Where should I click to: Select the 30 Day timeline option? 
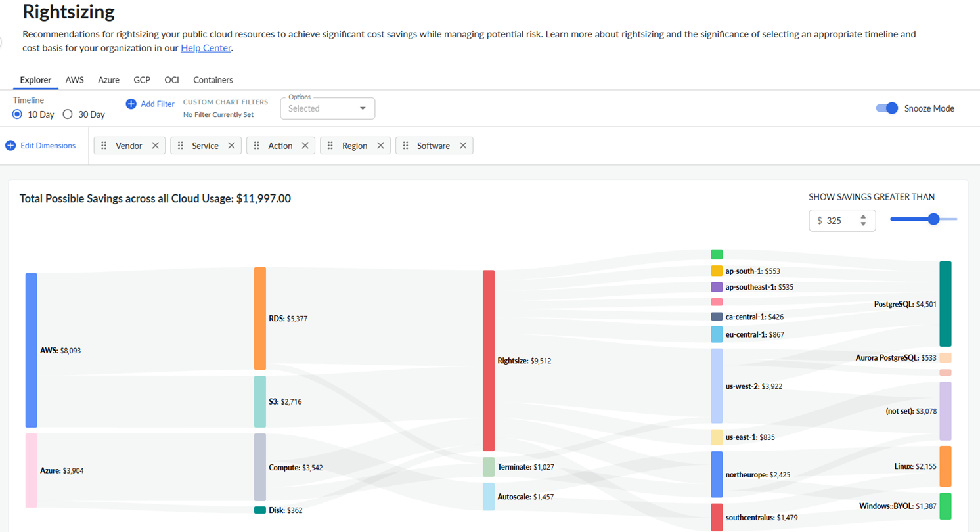pos(67,114)
